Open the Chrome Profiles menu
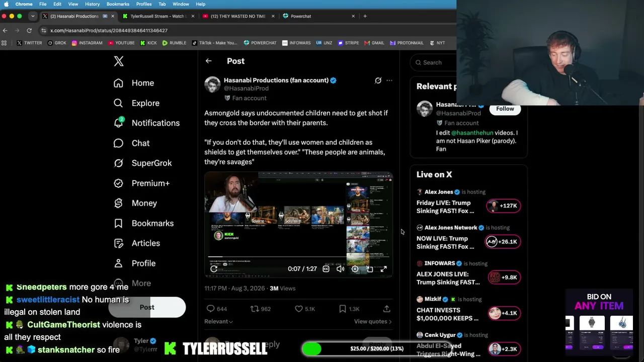The image size is (644, 362). [144, 4]
